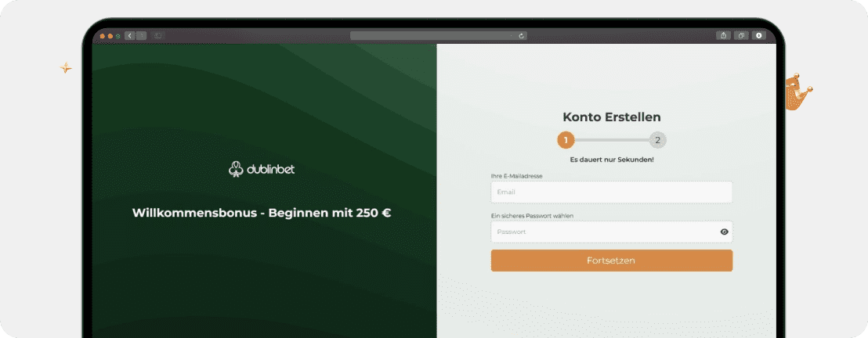Click the orange mascot illustration at the right
The width and height of the screenshot is (868, 338).
[797, 92]
